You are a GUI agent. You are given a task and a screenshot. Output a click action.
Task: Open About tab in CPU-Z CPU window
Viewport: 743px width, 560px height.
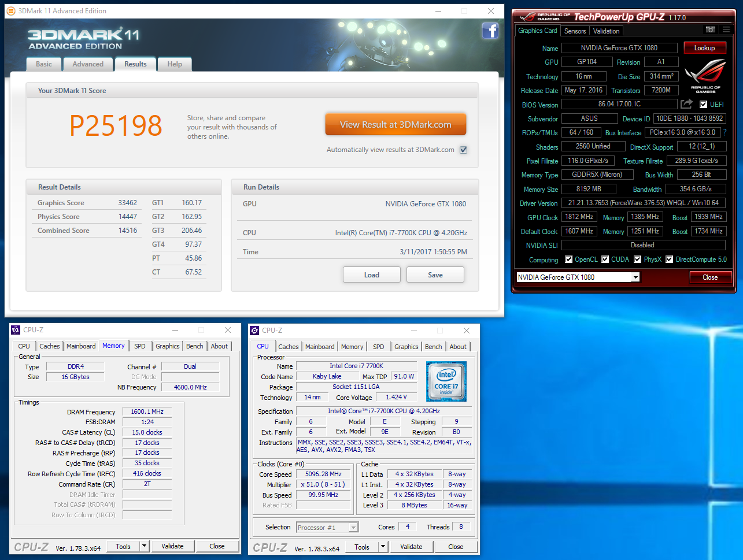458,347
